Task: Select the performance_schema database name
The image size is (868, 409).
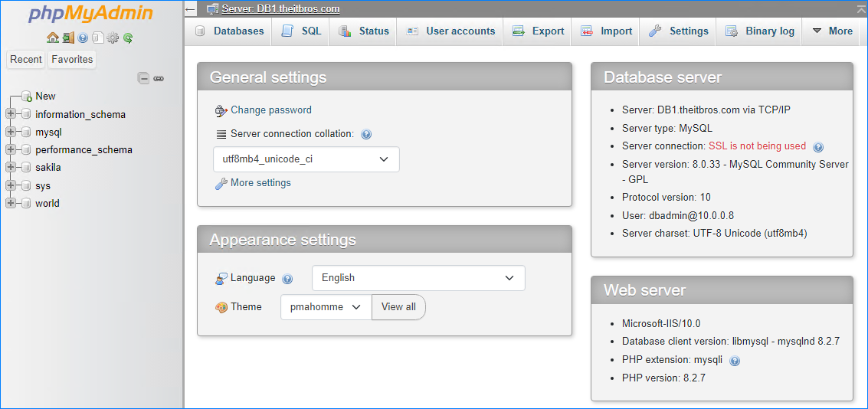Action: 84,150
